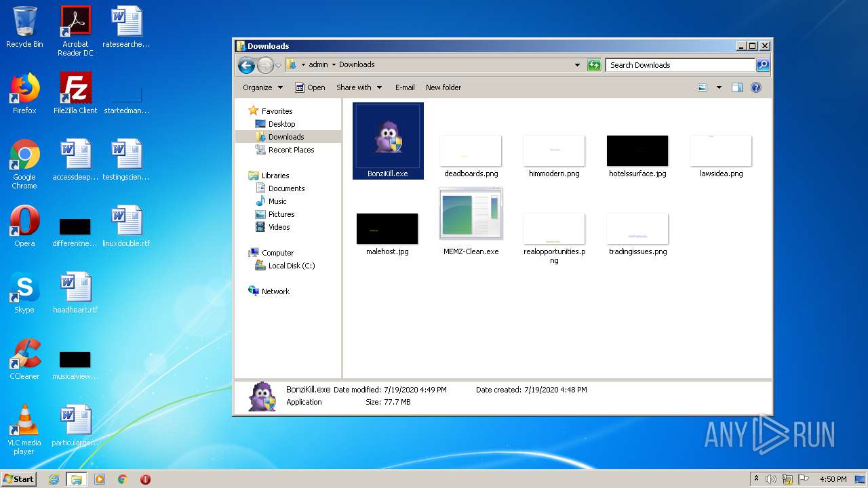The width and height of the screenshot is (868, 488).
Task: Launch Chrome from taskbar
Action: pos(123,479)
